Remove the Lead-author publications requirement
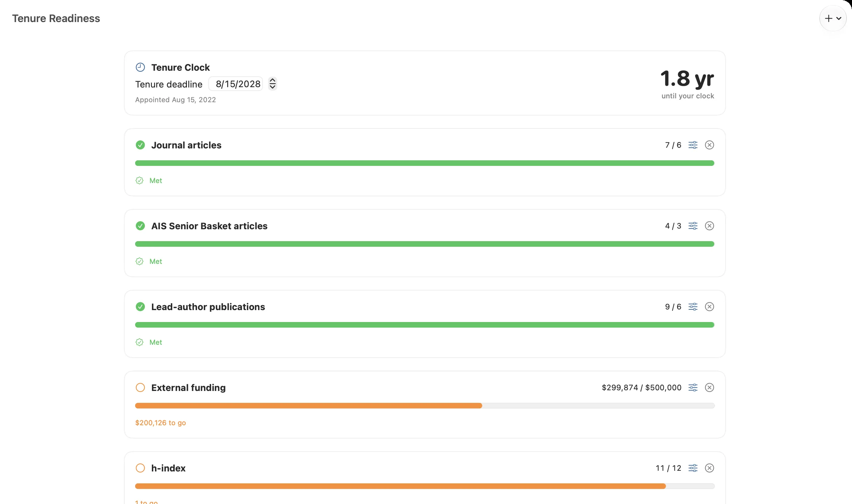The height and width of the screenshot is (504, 852). (710, 307)
